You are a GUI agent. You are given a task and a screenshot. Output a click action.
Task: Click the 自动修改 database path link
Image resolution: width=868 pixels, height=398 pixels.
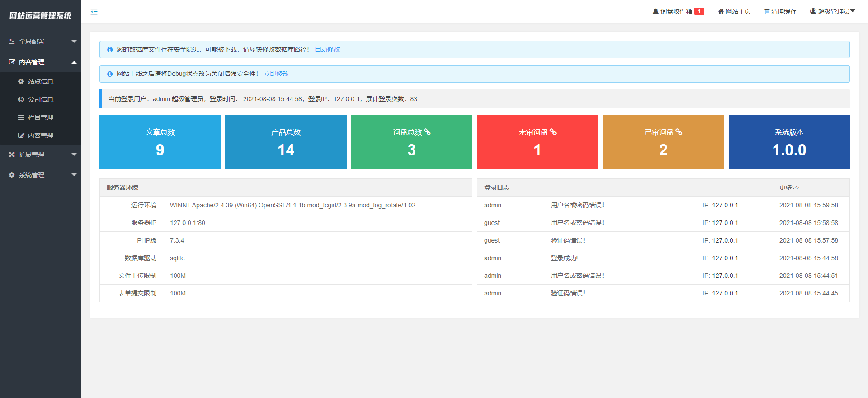pyautogui.click(x=327, y=49)
